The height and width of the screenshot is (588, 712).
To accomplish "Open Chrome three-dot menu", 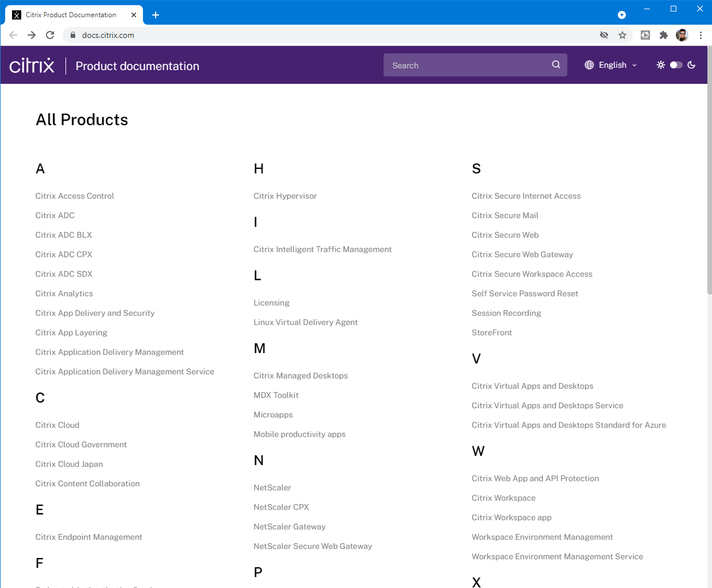I will pyautogui.click(x=701, y=35).
